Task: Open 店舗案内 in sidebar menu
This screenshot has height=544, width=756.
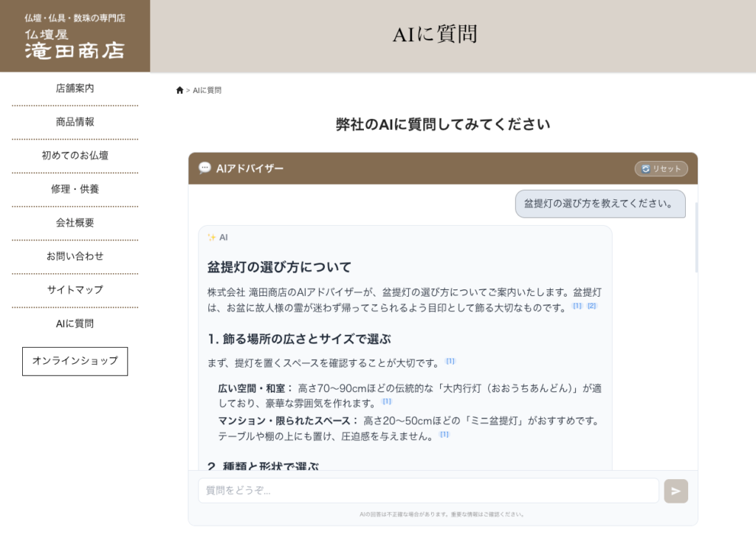Action: 75,88
